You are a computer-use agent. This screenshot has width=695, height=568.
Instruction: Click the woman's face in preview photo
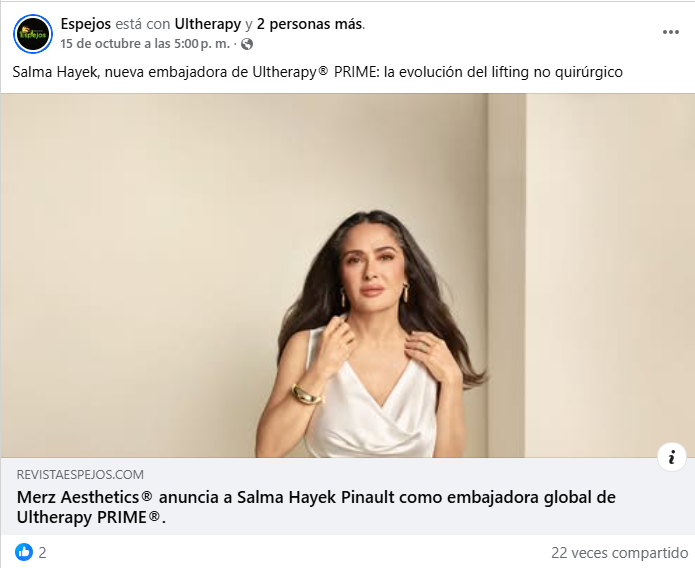372,268
